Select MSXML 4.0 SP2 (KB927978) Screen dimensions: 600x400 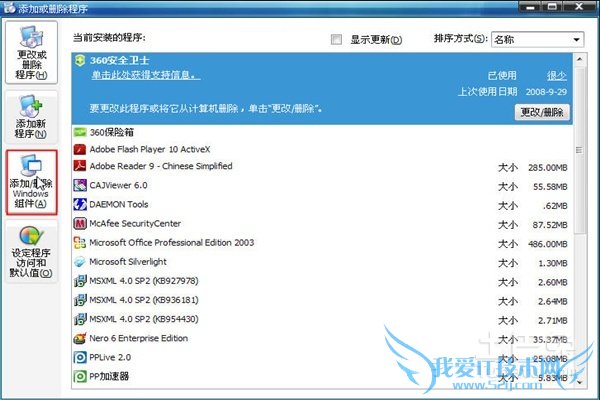point(322,281)
